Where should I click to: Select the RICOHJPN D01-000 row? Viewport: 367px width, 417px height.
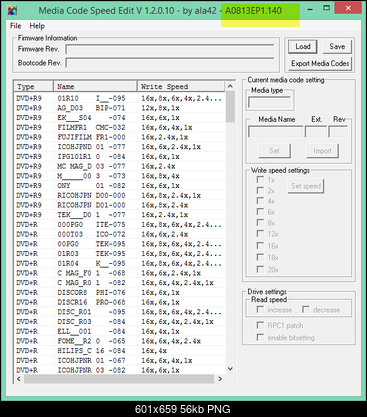pyautogui.click(x=120, y=205)
